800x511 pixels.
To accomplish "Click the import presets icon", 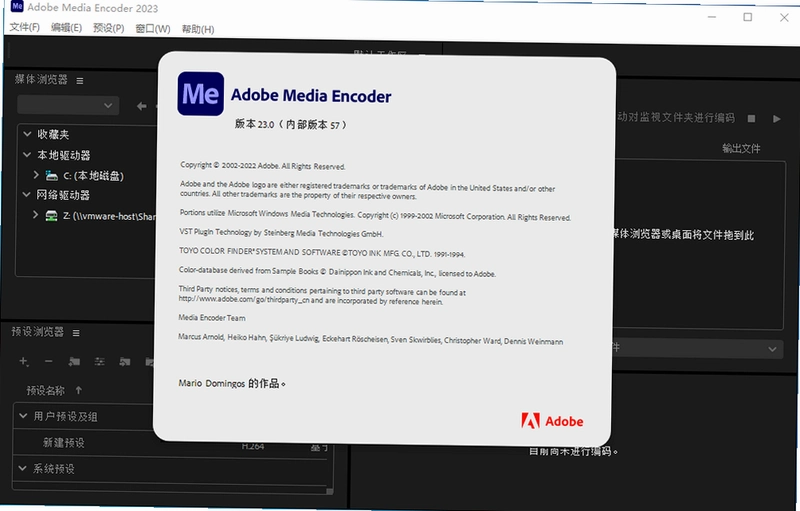I will coord(124,362).
